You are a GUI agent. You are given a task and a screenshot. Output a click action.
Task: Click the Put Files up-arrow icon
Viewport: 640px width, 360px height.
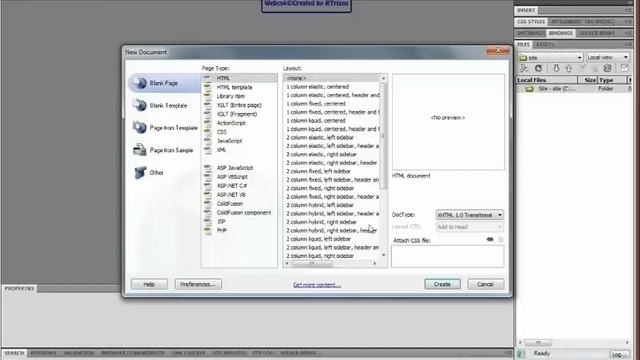[569, 68]
